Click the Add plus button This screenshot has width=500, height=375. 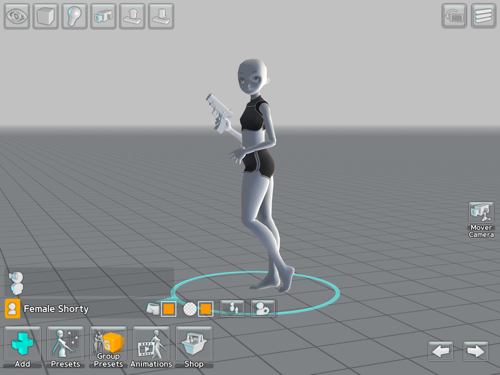(x=23, y=347)
